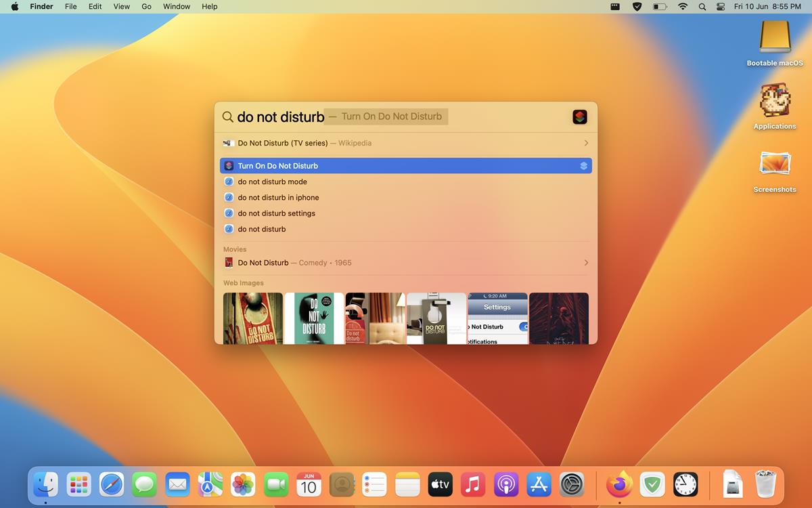Screen dimensions: 812x508
Task: Open the Maps app in the Dock
Action: 210,484
